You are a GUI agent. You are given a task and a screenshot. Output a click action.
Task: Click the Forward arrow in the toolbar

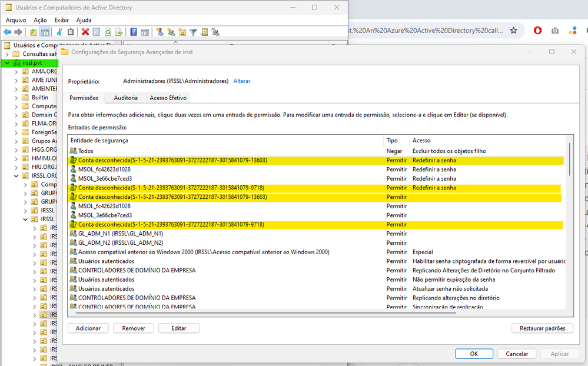[x=18, y=32]
